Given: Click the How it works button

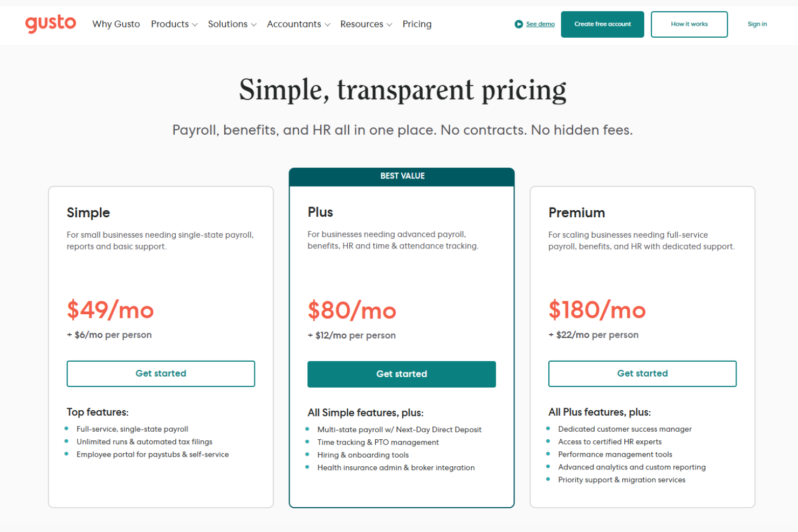Looking at the screenshot, I should tap(689, 24).
